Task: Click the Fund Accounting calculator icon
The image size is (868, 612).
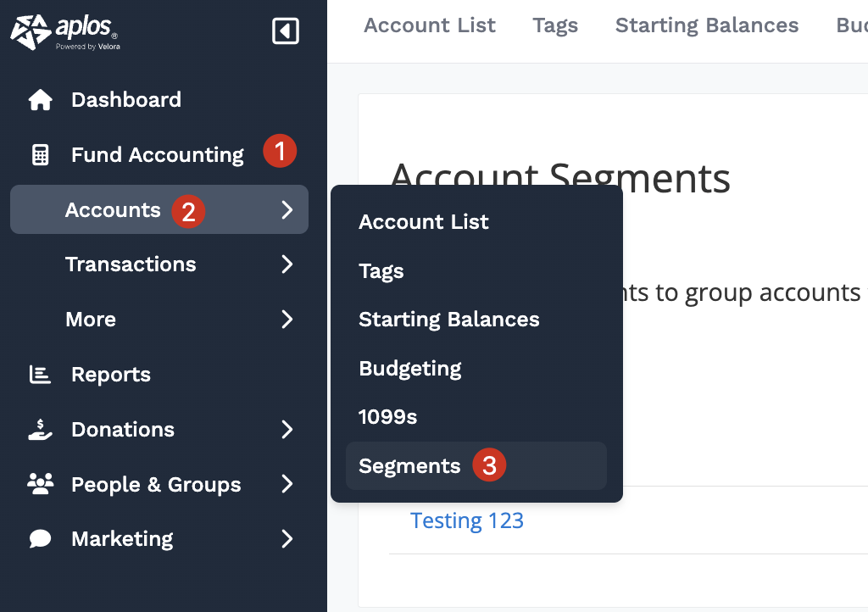Action: tap(40, 155)
